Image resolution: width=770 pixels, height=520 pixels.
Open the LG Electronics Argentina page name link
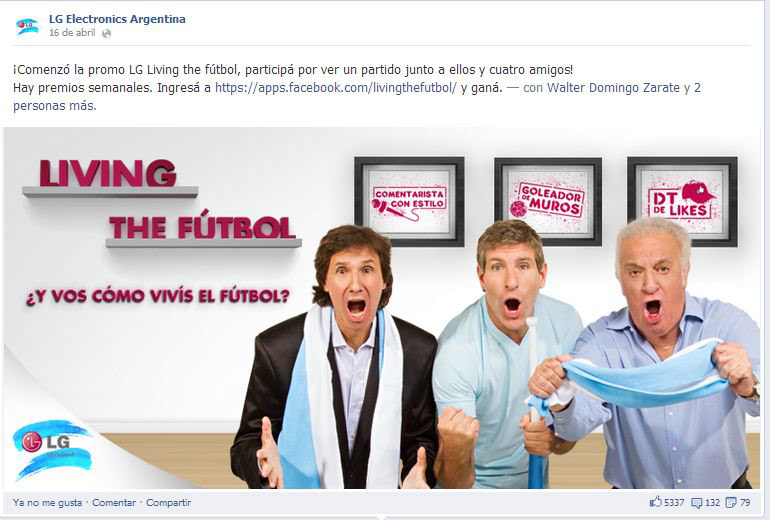117,19
